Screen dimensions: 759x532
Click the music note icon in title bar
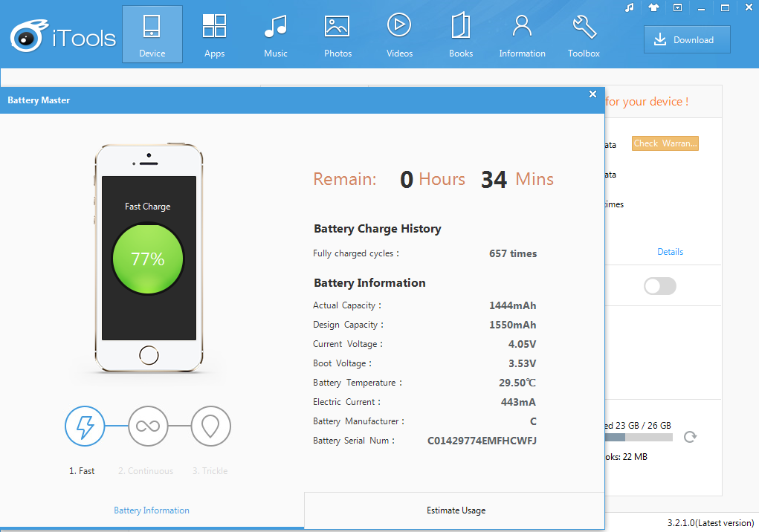coord(629,7)
